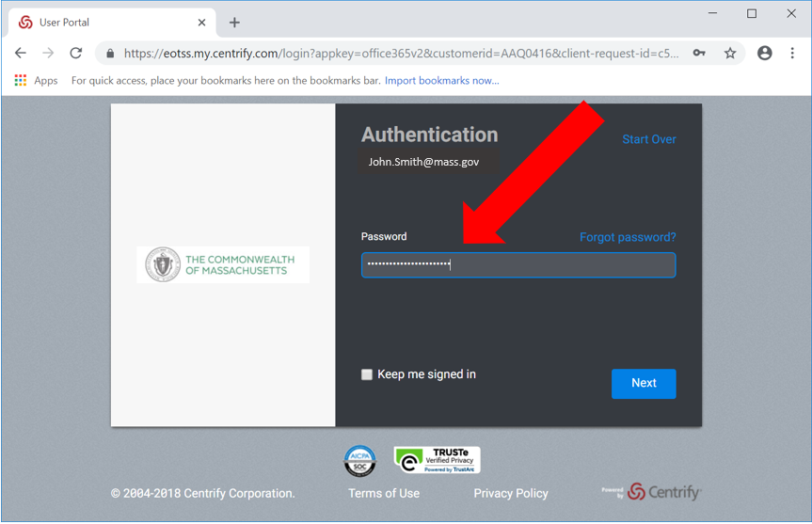This screenshot has height=524, width=812.
Task: Open the Chrome three-dot menu
Action: pos(792,54)
